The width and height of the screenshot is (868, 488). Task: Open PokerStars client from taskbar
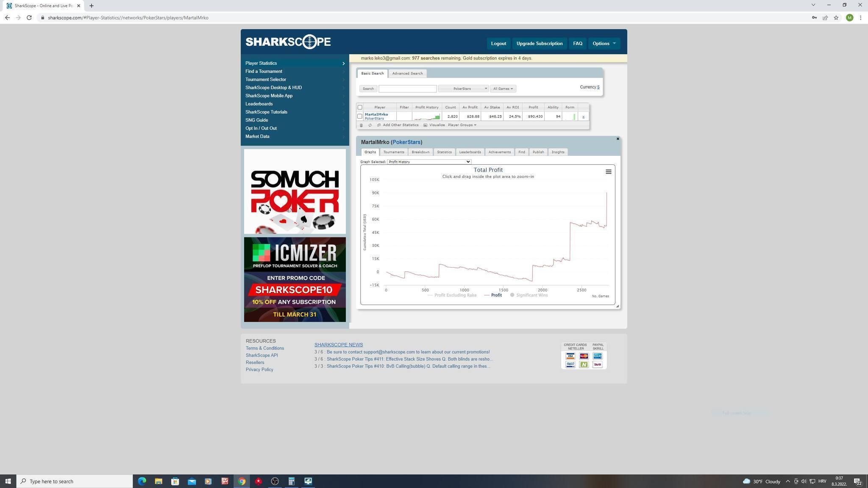[258, 481]
